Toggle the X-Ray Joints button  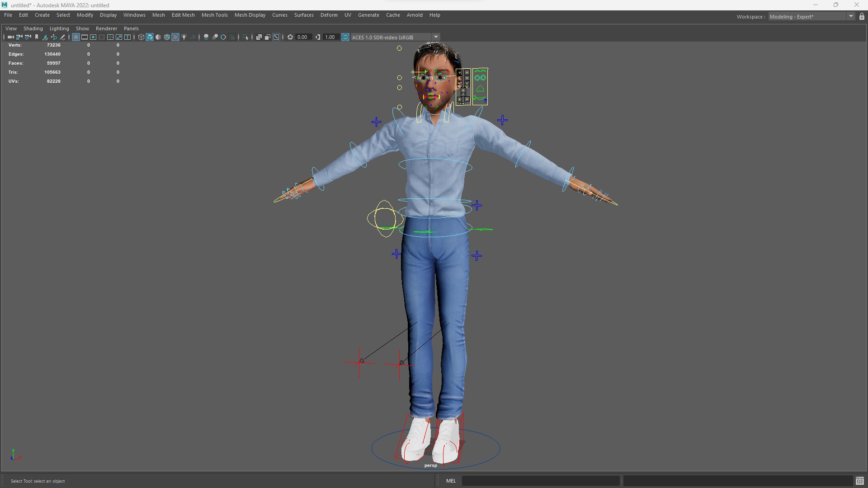click(x=276, y=37)
